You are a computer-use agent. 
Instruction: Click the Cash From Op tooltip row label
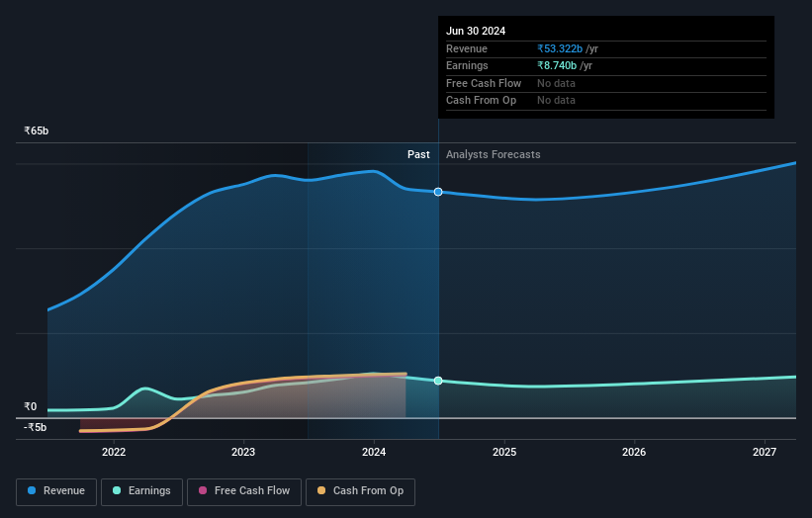point(481,101)
